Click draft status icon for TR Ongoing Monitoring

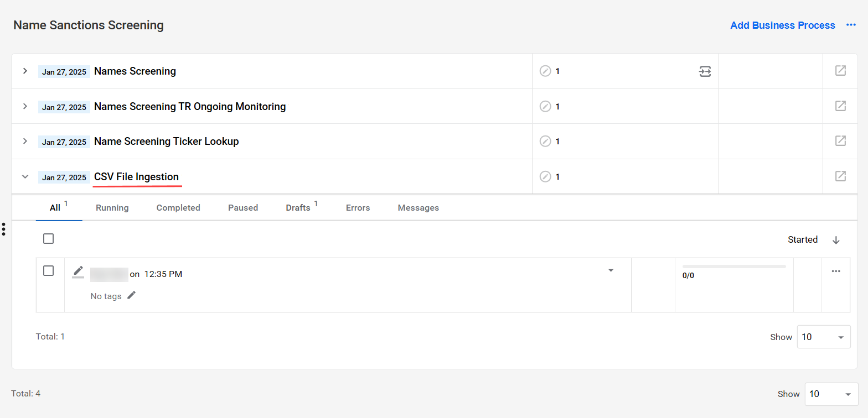tap(545, 106)
